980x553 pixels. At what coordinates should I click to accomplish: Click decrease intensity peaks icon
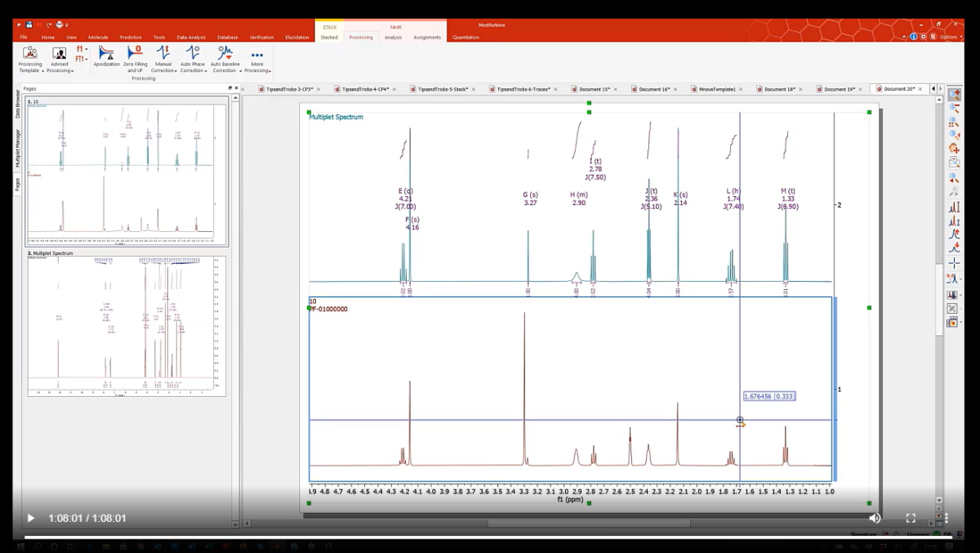coord(954,221)
